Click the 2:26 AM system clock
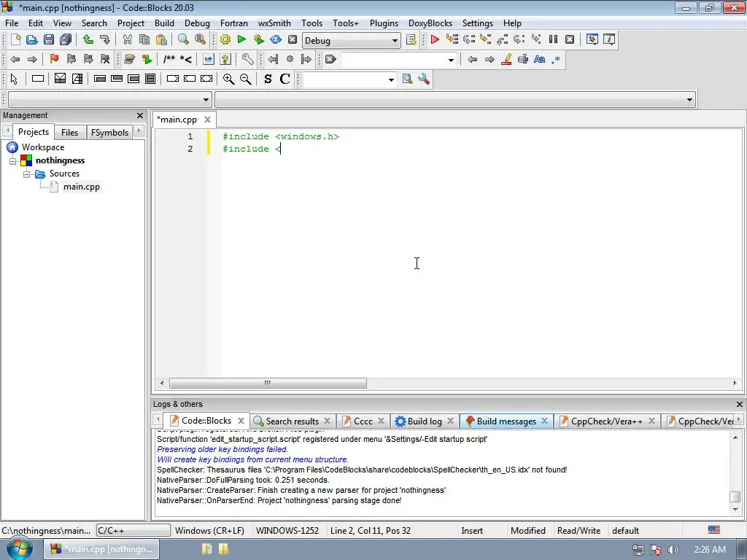 pyautogui.click(x=710, y=550)
